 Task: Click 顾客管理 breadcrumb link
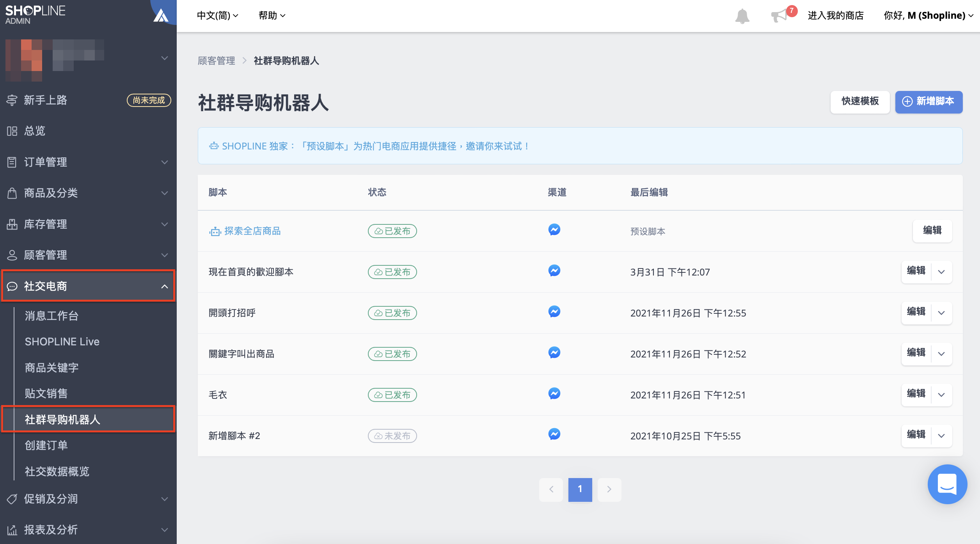click(x=217, y=61)
